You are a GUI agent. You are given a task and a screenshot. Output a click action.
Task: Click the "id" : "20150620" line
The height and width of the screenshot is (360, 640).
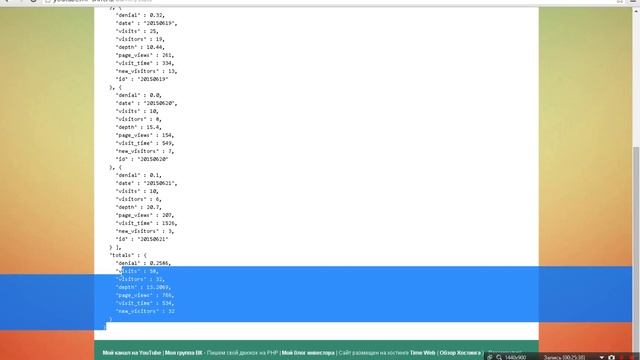click(x=142, y=159)
